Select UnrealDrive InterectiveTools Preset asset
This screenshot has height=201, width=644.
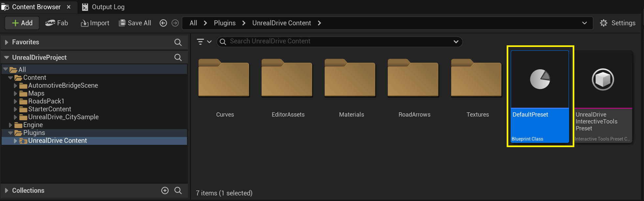pos(603,97)
